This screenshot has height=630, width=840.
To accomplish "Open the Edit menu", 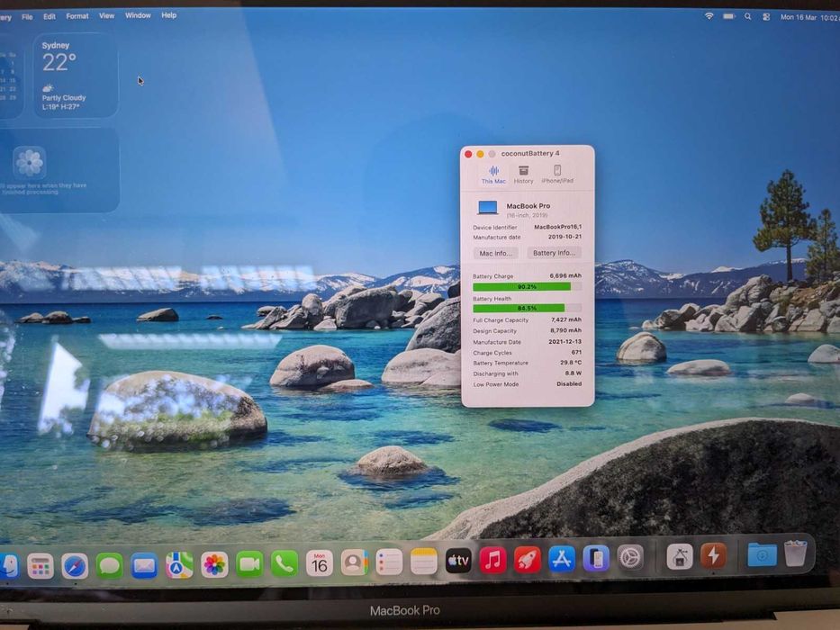I will click(x=50, y=16).
